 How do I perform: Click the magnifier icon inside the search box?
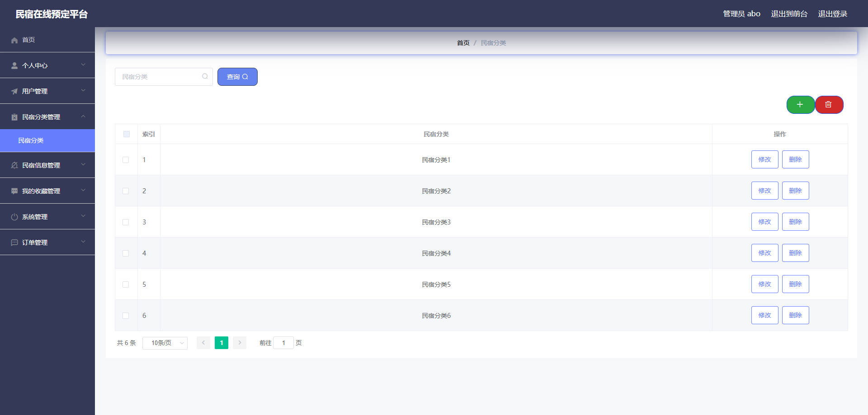[205, 76]
